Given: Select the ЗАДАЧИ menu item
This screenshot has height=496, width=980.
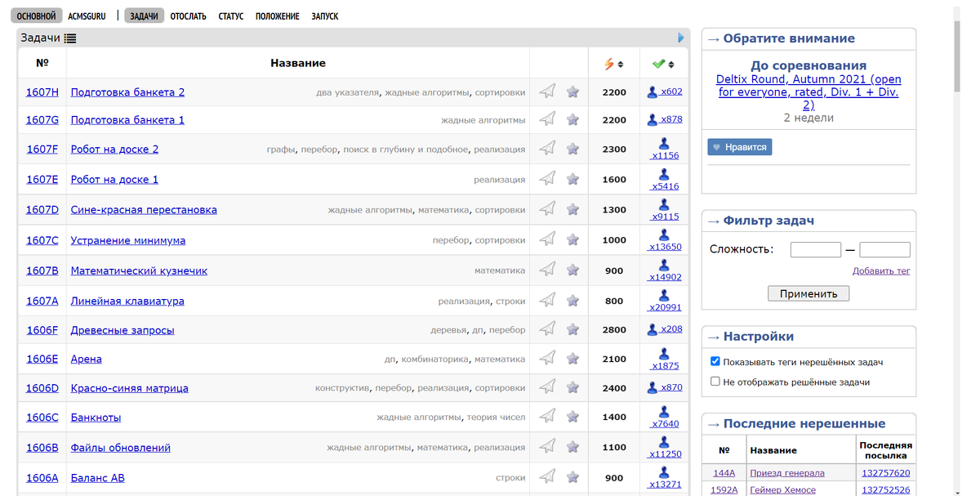Looking at the screenshot, I should (x=145, y=16).
